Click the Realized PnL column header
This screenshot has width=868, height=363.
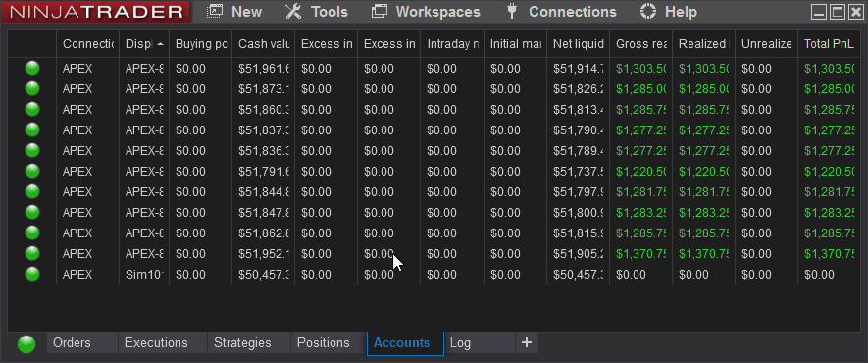703,44
